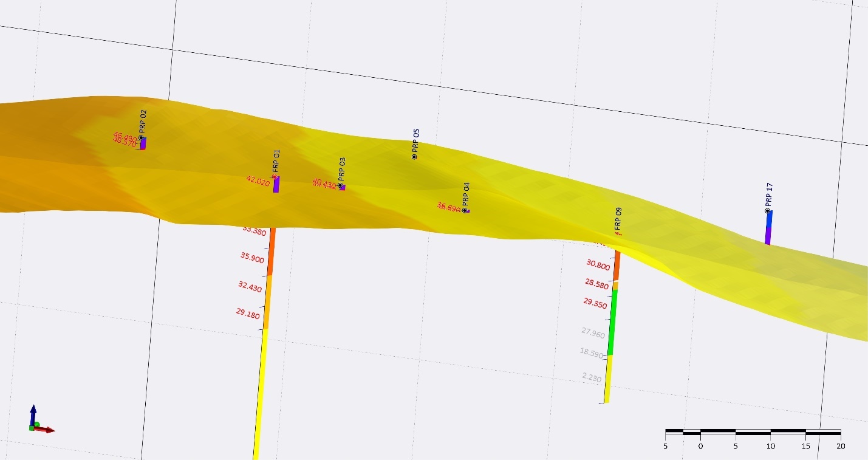Select the 42.020 depth value
Image resolution: width=868 pixels, height=460 pixels.
click(258, 181)
